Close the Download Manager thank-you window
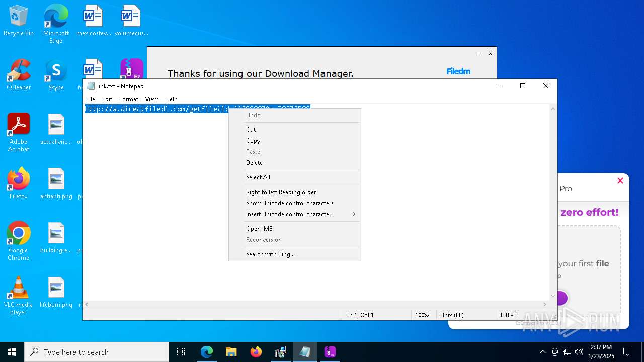Viewport: 644px width, 362px height. pos(490,53)
